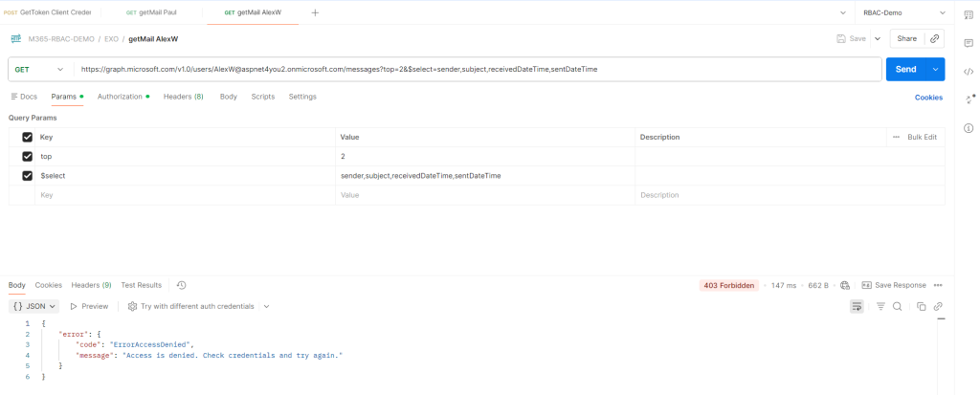Open the JSON format dropdown in response
Image resolution: width=980 pixels, height=395 pixels.
point(33,306)
